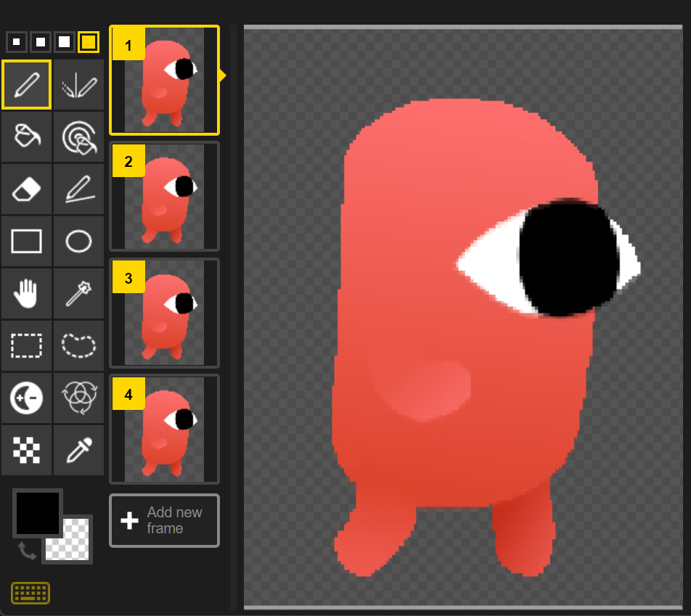Choose the smallest pen size
Viewport: 691px width, 616px height.
16,41
